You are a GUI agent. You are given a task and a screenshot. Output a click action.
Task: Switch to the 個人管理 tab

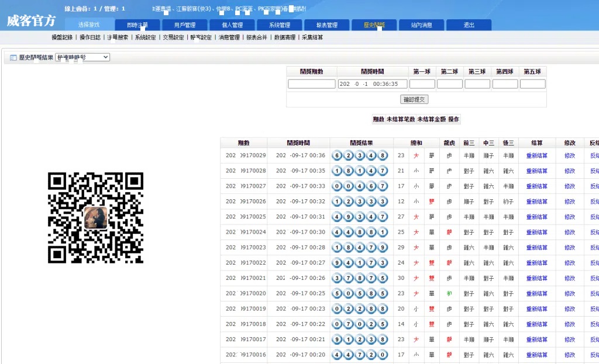point(232,25)
